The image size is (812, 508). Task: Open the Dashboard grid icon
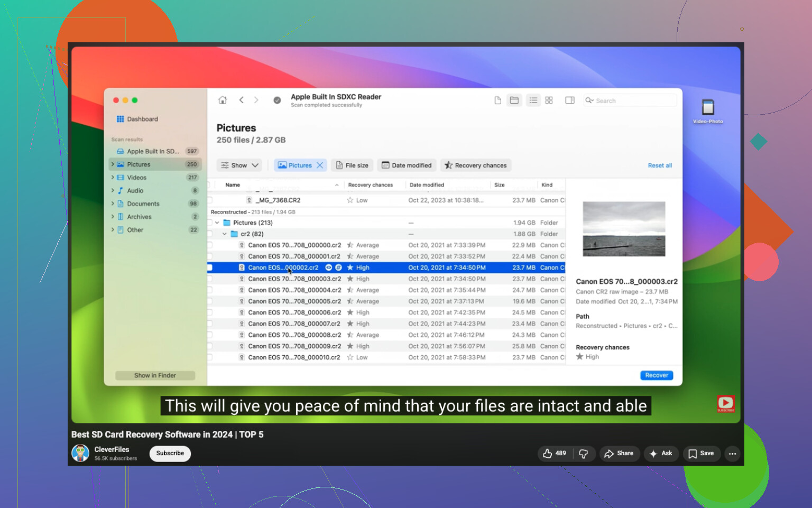tap(121, 119)
